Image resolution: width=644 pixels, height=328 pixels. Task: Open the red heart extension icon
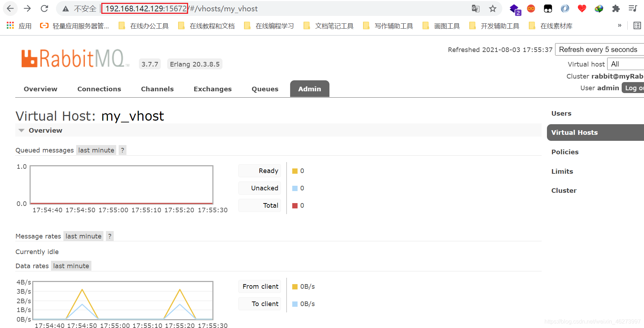click(582, 8)
